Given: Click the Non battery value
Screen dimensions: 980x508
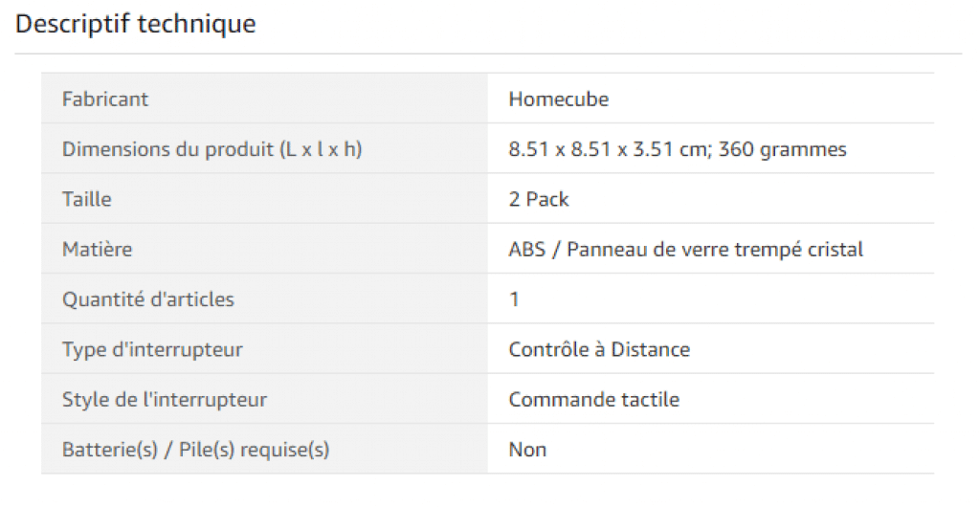Looking at the screenshot, I should pos(527,449).
